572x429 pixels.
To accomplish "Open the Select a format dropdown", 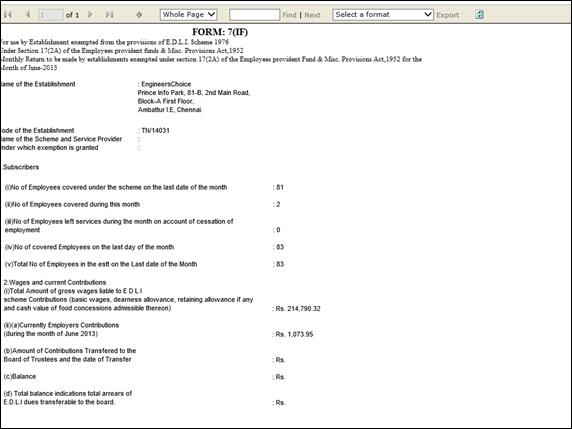I will tap(383, 15).
